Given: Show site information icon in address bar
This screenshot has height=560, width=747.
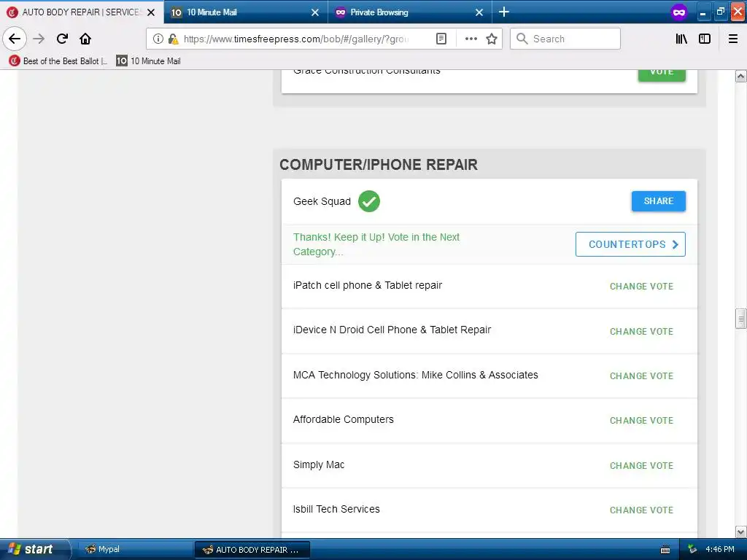Looking at the screenshot, I should [x=158, y=39].
